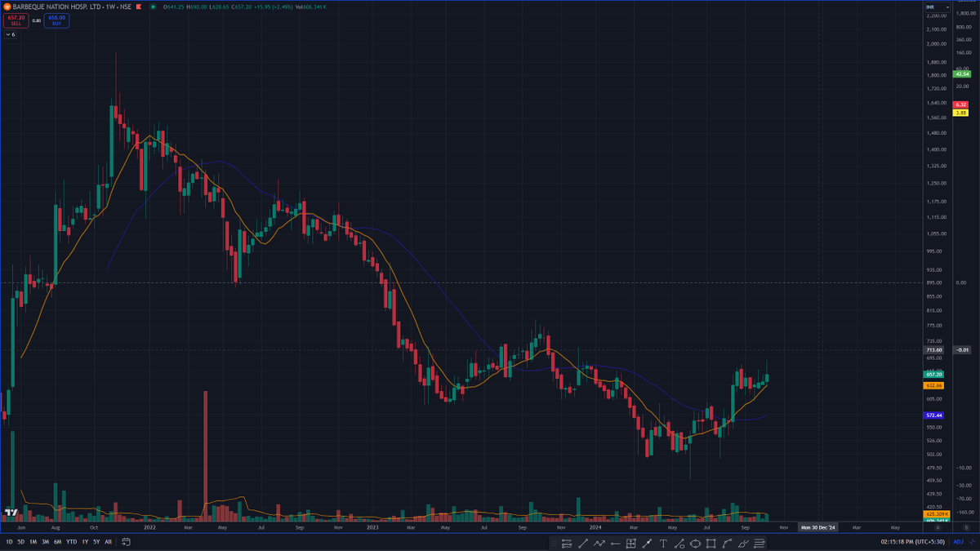The image size is (980, 551).
Task: Click the 2023 label on time axis
Action: click(x=372, y=527)
